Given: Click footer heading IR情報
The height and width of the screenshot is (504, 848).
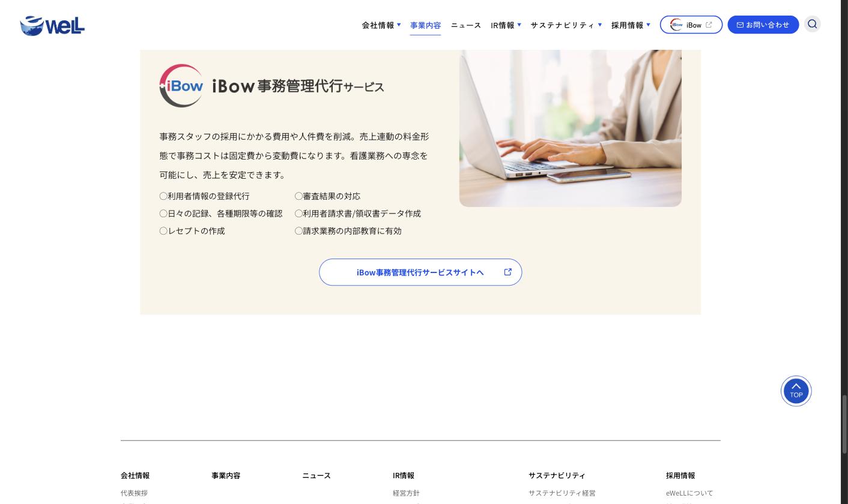Looking at the screenshot, I should click(404, 475).
